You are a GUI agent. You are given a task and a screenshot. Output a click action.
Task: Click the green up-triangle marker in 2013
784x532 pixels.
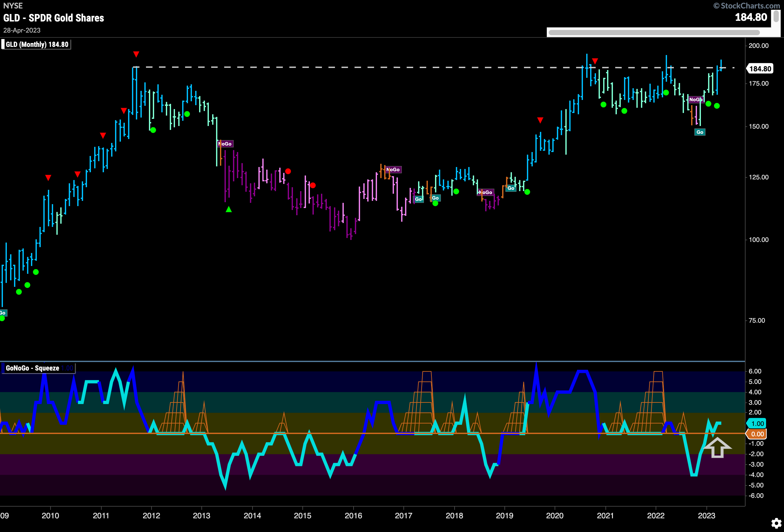coord(229,209)
